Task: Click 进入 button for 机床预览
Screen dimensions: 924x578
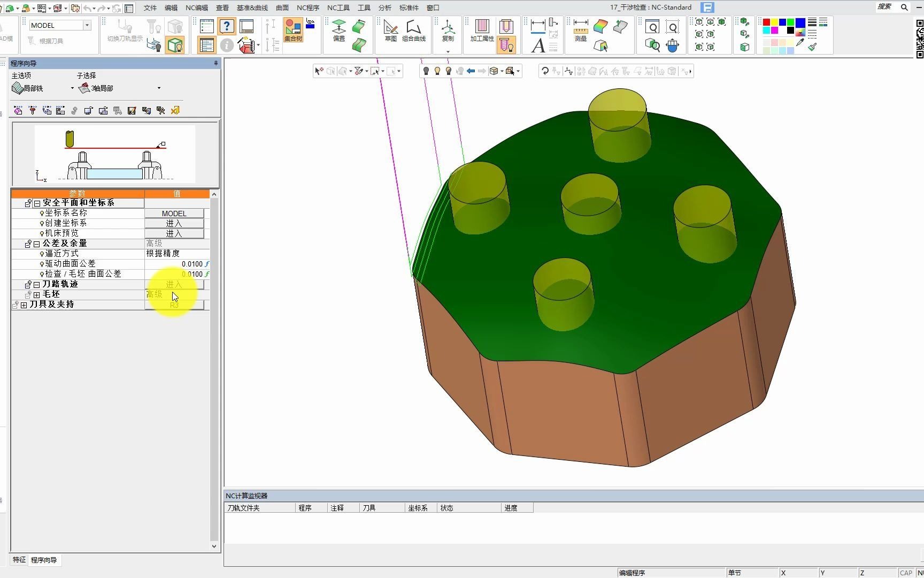Action: pyautogui.click(x=174, y=233)
